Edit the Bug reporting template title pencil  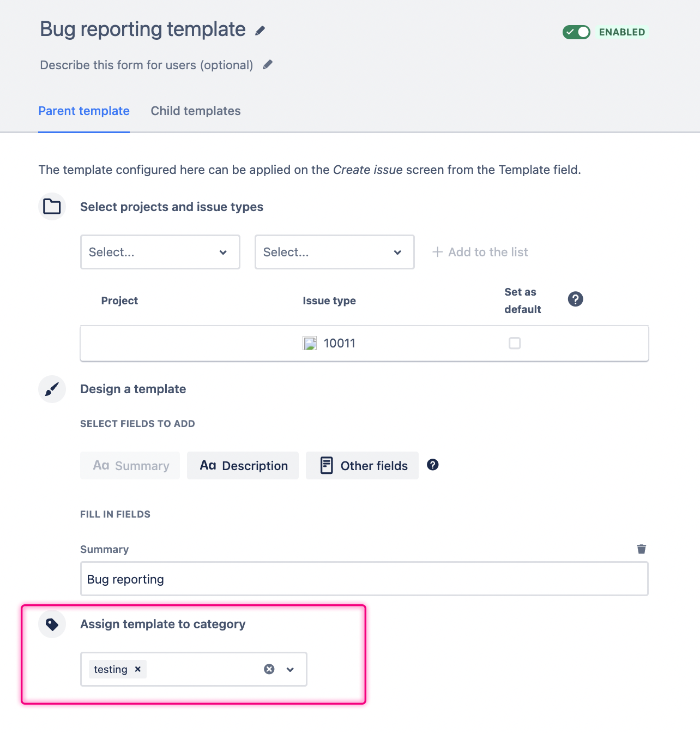pyautogui.click(x=260, y=31)
